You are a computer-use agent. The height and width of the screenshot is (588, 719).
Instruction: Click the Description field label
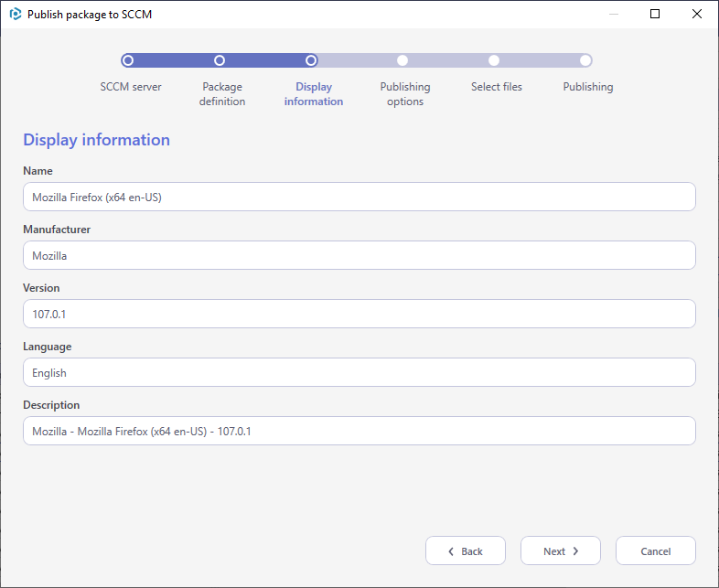pos(51,405)
